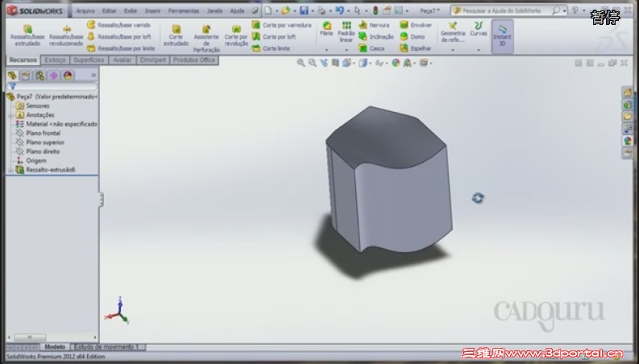Open the Ferramentas menu
The width and height of the screenshot is (639, 364).
[x=184, y=11]
